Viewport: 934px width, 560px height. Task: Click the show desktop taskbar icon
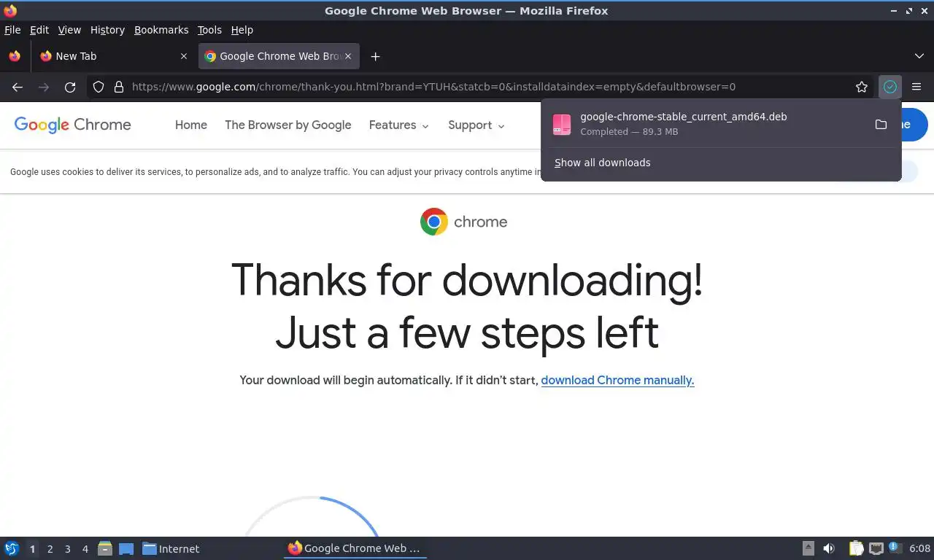126,548
